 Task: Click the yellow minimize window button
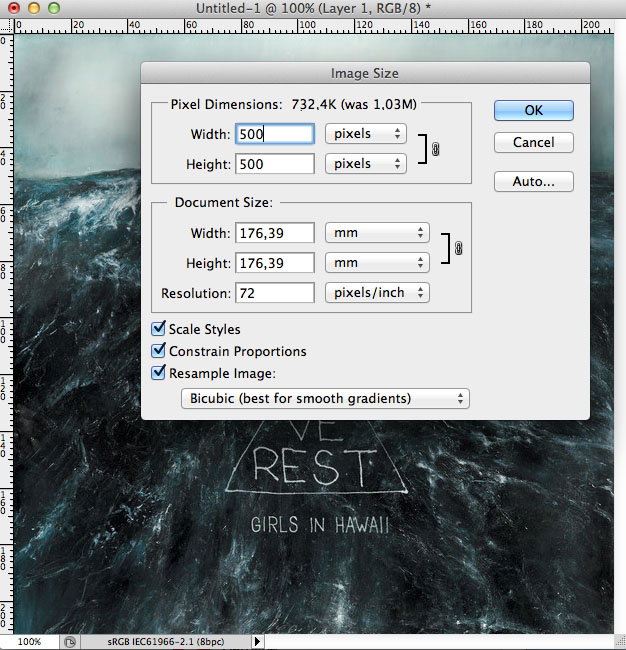33,8
